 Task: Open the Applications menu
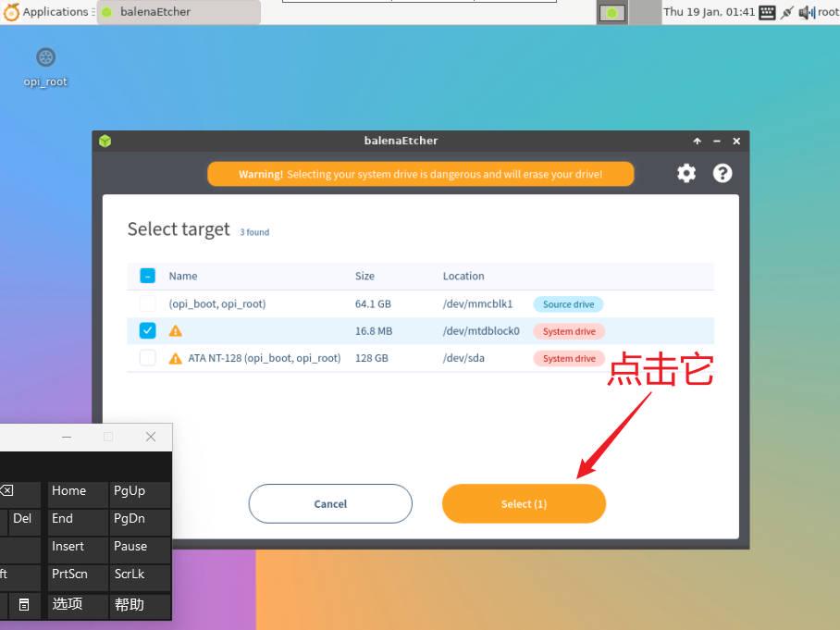click(x=49, y=12)
